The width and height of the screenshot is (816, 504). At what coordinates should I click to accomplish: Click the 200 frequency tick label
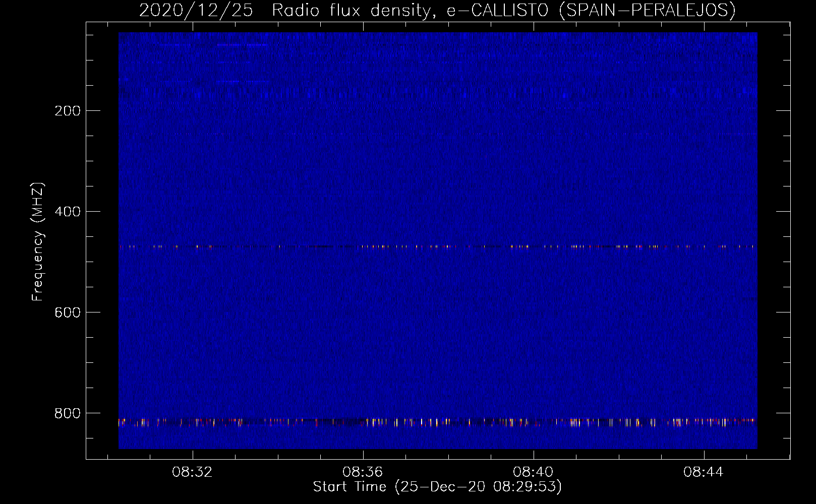68,111
